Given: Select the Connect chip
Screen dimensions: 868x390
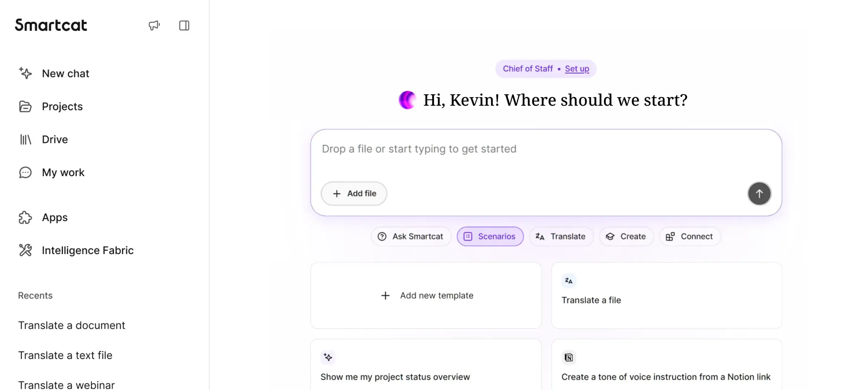Looking at the screenshot, I should point(690,236).
